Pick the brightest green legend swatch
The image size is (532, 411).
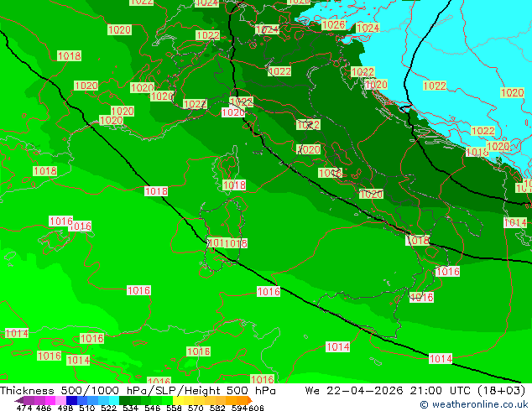pyautogui.click(x=167, y=400)
